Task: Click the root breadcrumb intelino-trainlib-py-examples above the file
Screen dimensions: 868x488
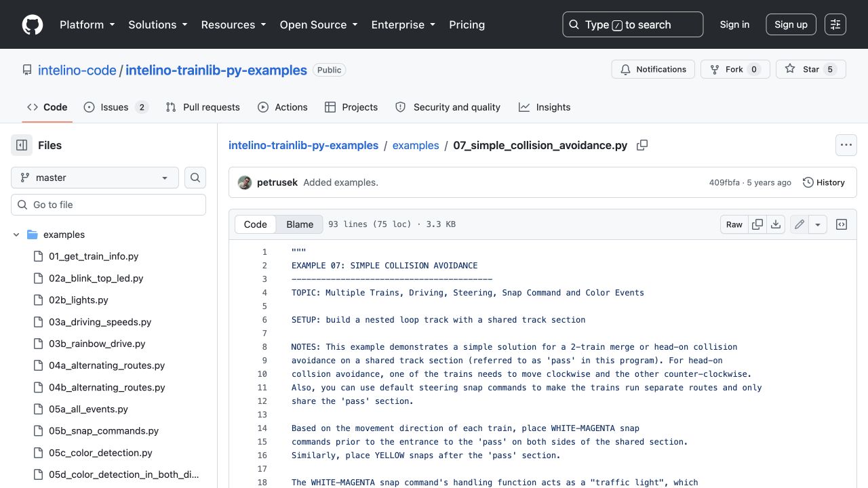Action: click(x=303, y=145)
